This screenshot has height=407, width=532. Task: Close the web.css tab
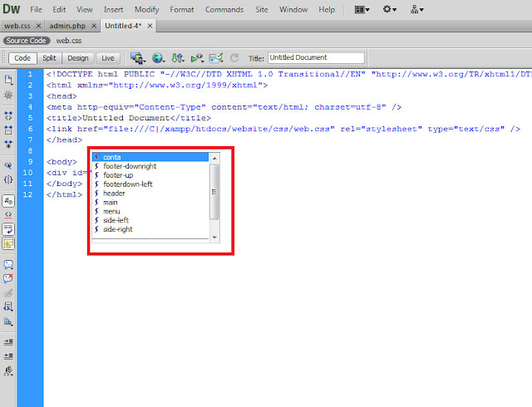click(x=39, y=26)
